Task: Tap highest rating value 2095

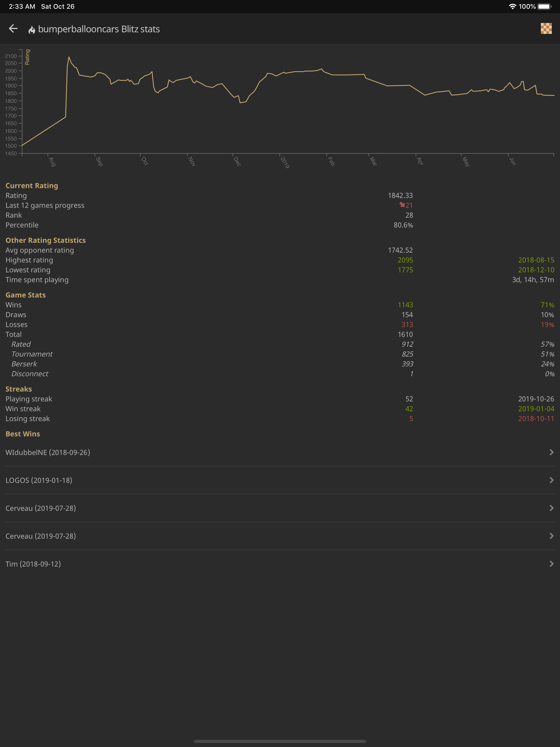Action: pyautogui.click(x=405, y=260)
